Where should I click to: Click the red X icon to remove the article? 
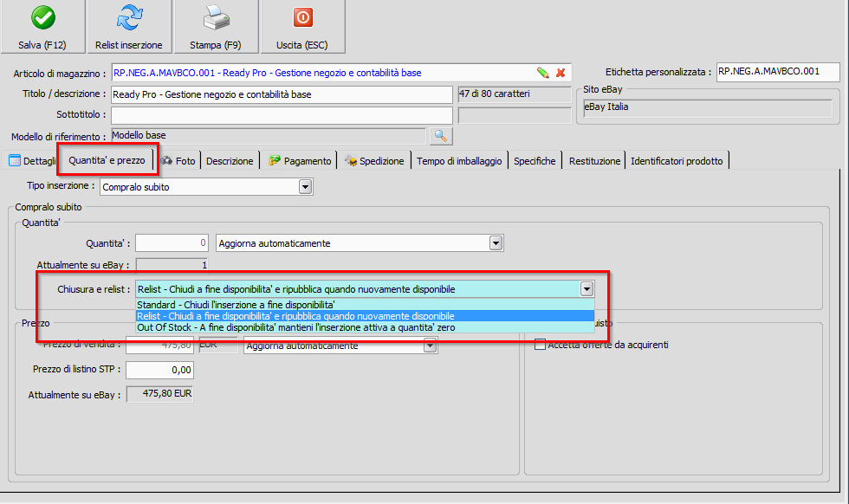pos(561,73)
